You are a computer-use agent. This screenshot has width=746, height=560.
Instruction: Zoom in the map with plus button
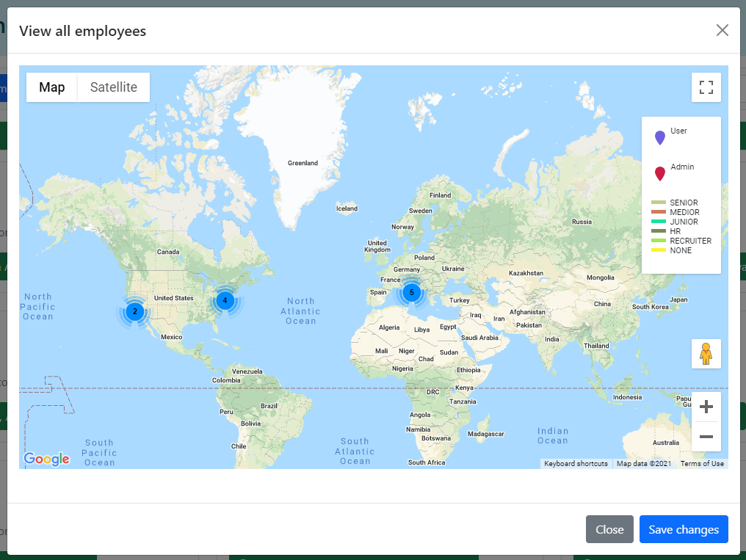coord(706,407)
